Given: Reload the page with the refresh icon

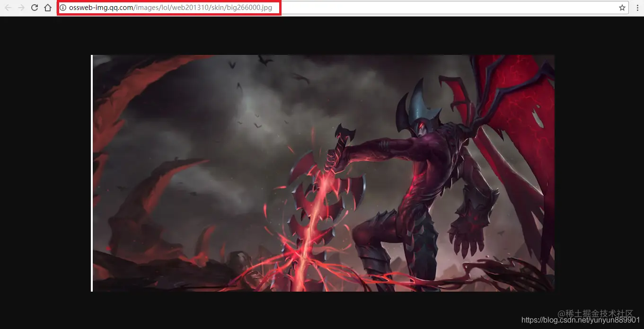Looking at the screenshot, I should point(34,8).
